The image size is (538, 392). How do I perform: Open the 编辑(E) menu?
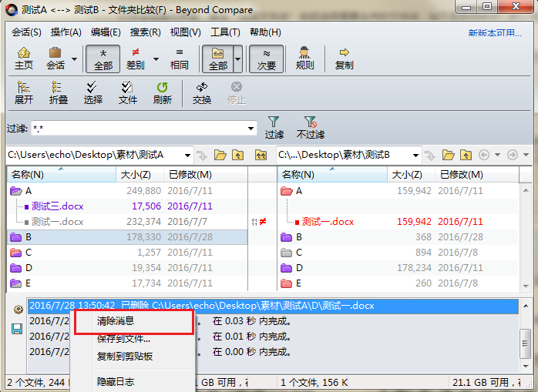point(106,32)
